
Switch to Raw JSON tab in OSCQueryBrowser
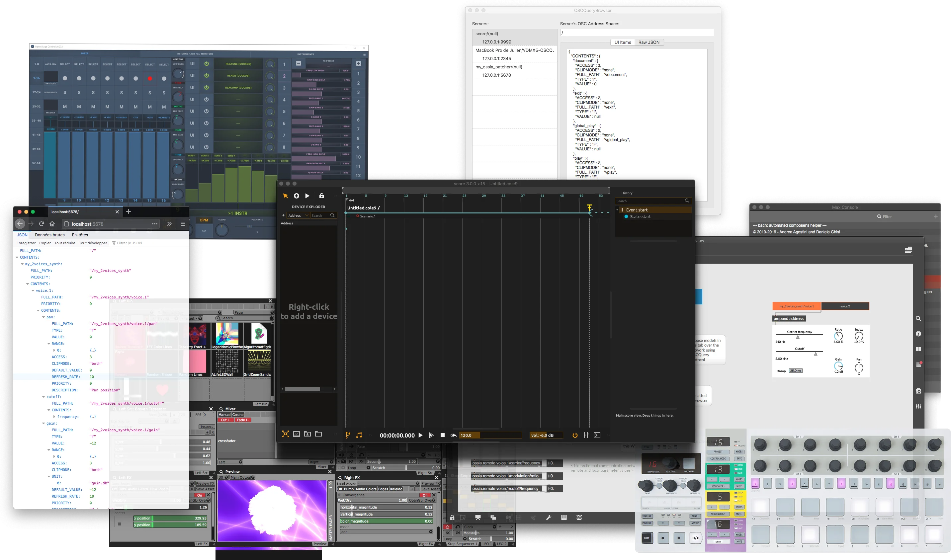tap(649, 42)
